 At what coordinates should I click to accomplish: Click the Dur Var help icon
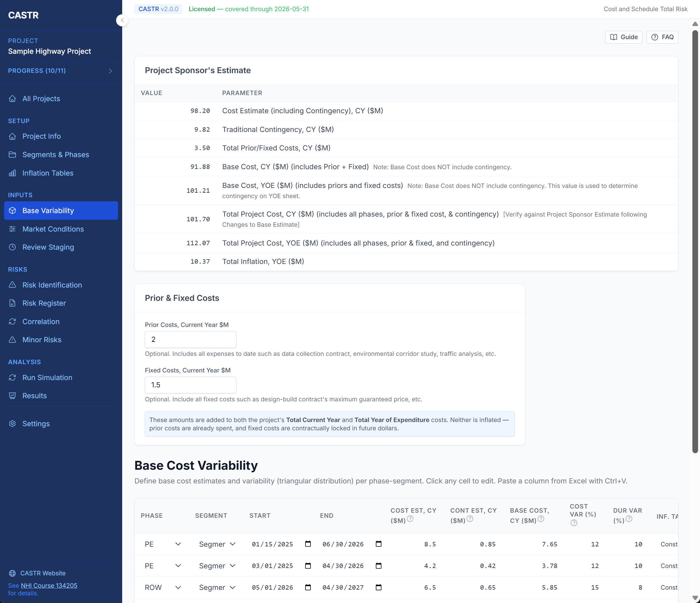tap(629, 519)
